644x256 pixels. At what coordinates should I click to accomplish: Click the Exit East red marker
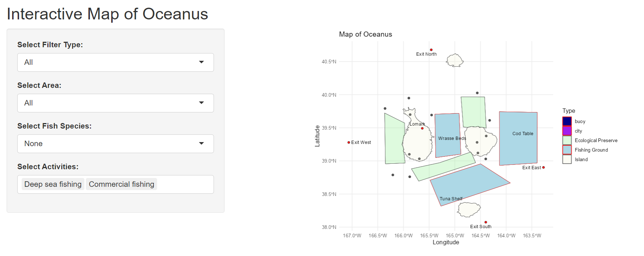[543, 167]
